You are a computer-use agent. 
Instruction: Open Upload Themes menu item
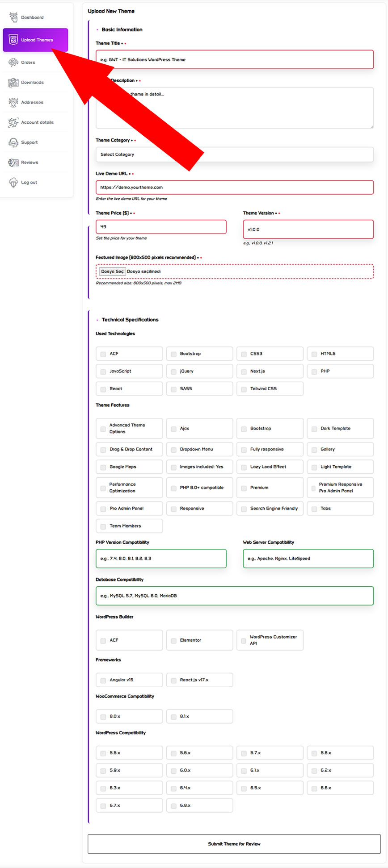tap(36, 40)
